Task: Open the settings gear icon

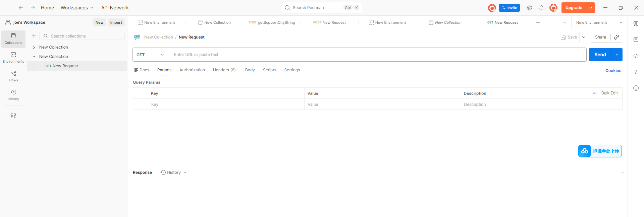Action: (529, 8)
